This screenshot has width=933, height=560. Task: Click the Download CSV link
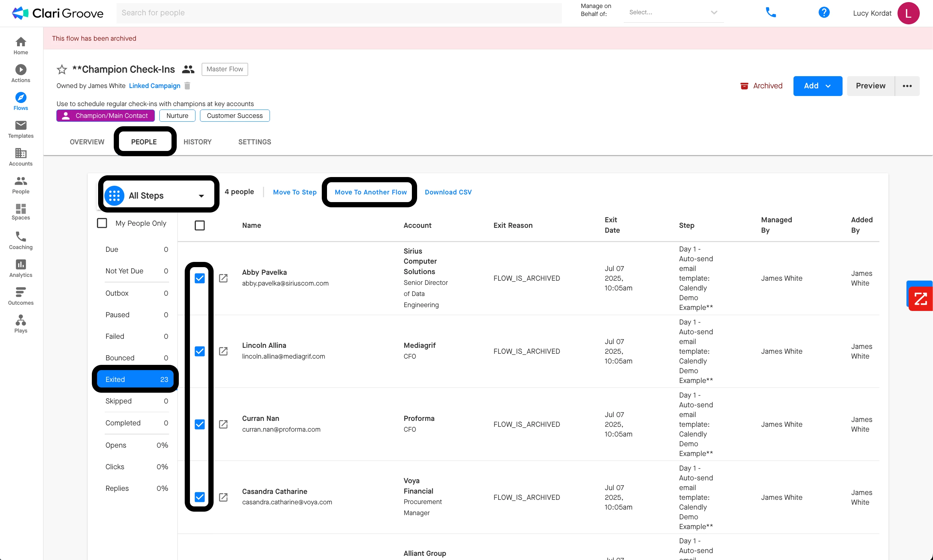click(x=448, y=192)
